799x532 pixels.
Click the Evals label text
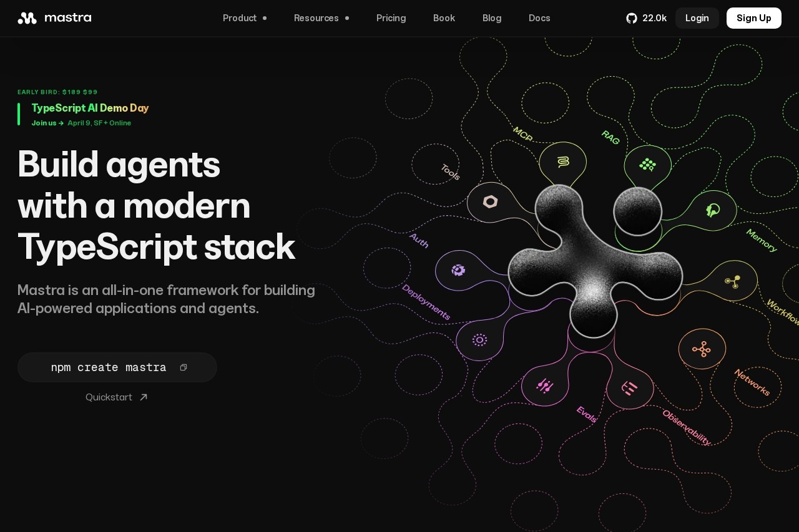pyautogui.click(x=587, y=414)
